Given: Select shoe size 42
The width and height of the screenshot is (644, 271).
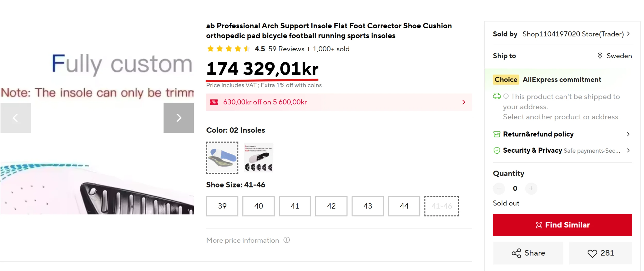Looking at the screenshot, I should (x=331, y=206).
